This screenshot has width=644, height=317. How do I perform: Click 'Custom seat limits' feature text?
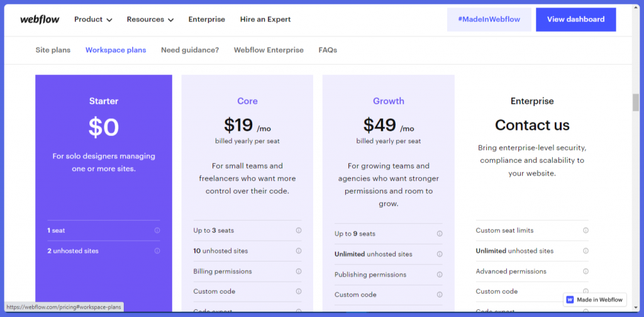pyautogui.click(x=504, y=230)
